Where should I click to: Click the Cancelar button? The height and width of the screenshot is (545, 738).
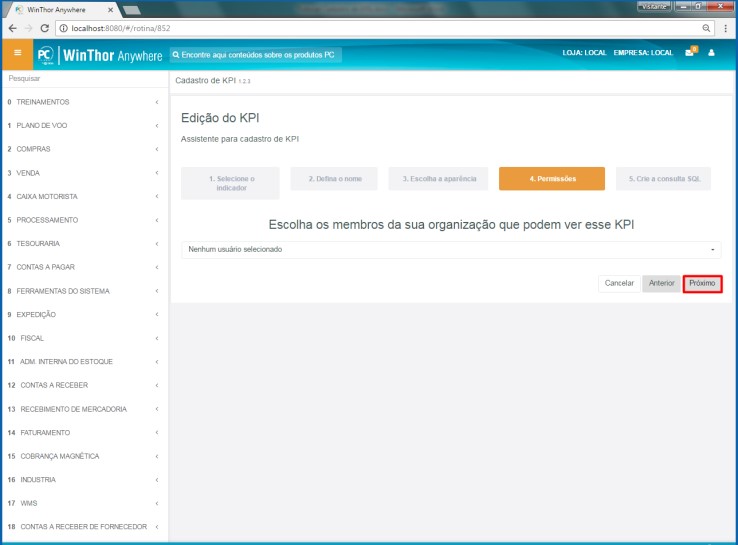[619, 283]
